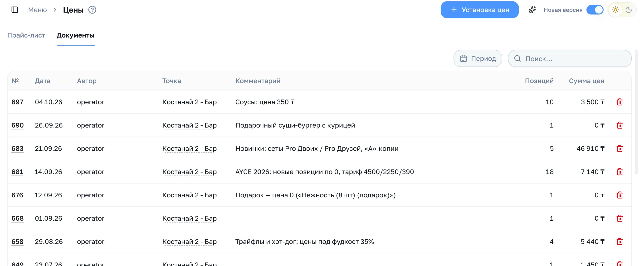This screenshot has height=266, width=644.
Task: Open document number 683
Action: point(18,148)
